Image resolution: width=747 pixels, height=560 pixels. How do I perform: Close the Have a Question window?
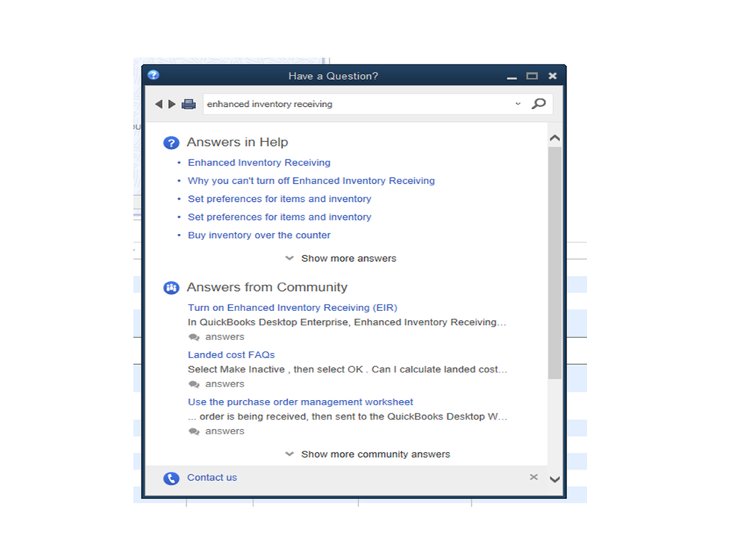tap(553, 76)
